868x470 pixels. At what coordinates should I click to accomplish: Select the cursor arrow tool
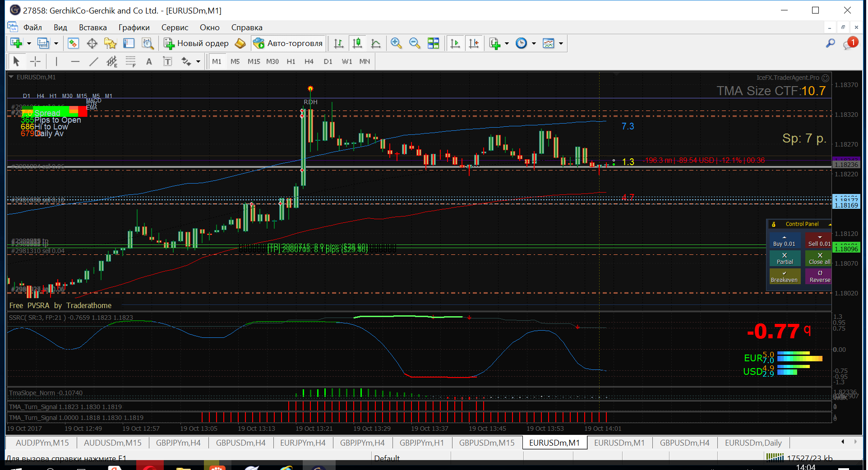(x=17, y=61)
